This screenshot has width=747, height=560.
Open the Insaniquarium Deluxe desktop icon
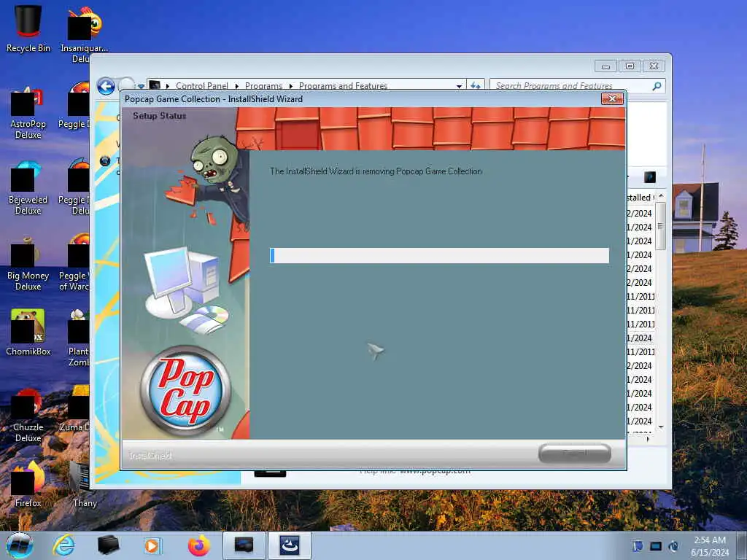coord(85,34)
